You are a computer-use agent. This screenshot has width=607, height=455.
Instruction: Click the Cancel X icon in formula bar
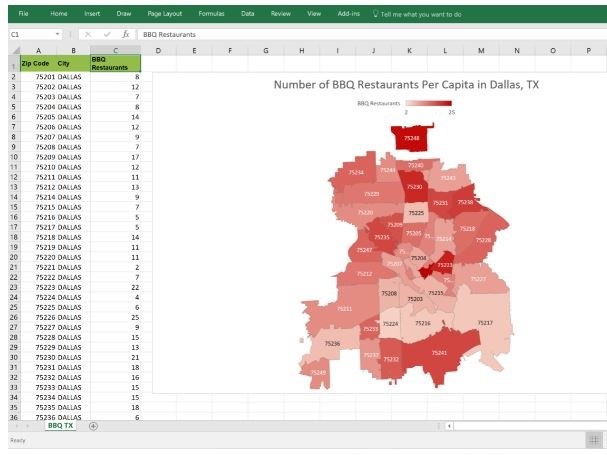(x=87, y=34)
